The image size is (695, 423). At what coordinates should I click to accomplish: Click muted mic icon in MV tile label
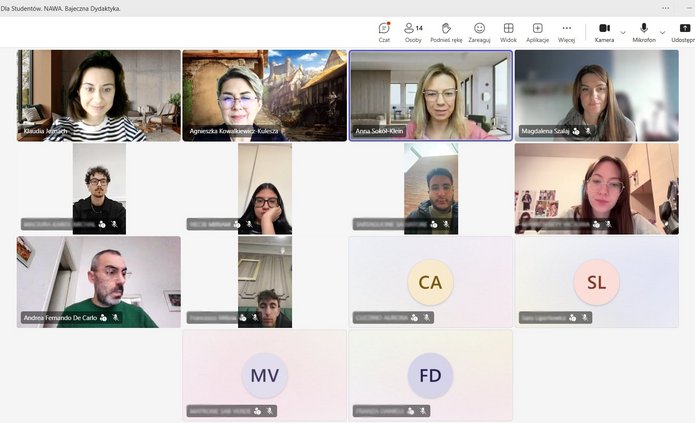(269, 411)
